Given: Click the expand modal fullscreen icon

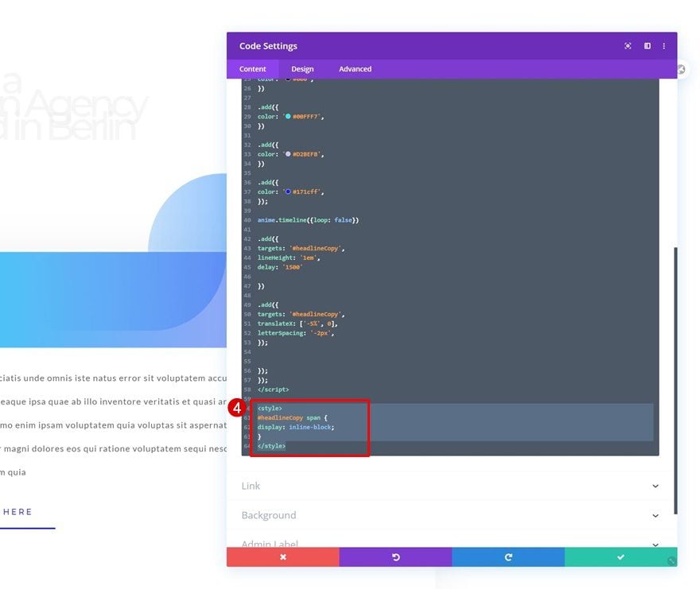Looking at the screenshot, I should [628, 46].
